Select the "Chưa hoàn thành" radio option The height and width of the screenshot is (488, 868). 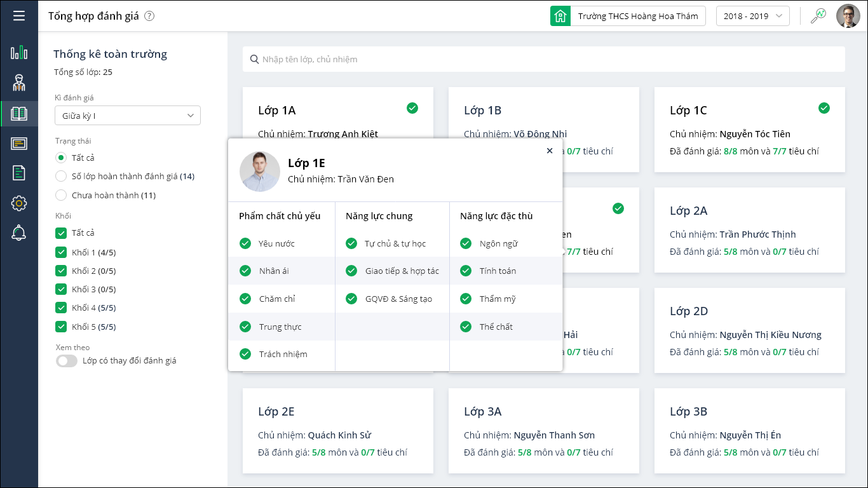(x=61, y=195)
